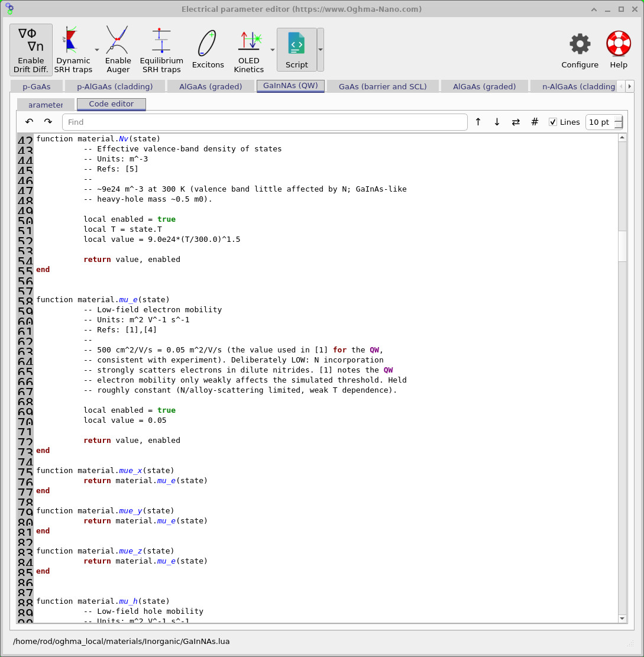Switch to the Parameters sub-tab
This screenshot has height=657, width=644.
(46, 105)
